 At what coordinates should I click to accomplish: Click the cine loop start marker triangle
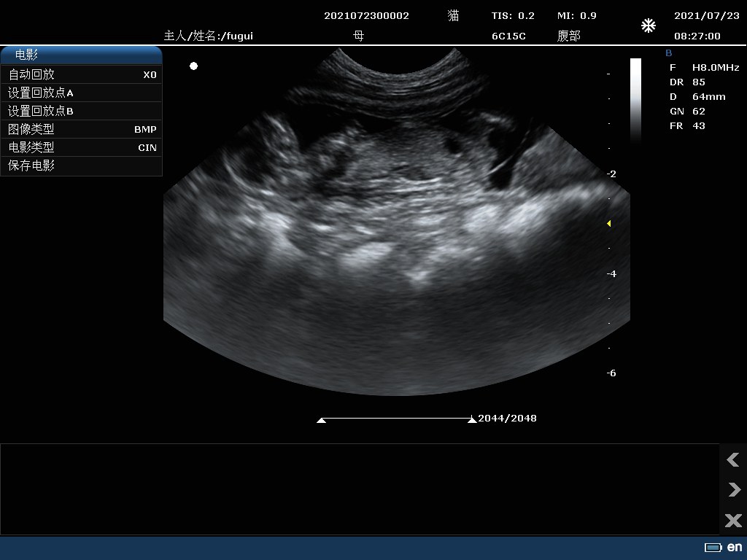(322, 420)
